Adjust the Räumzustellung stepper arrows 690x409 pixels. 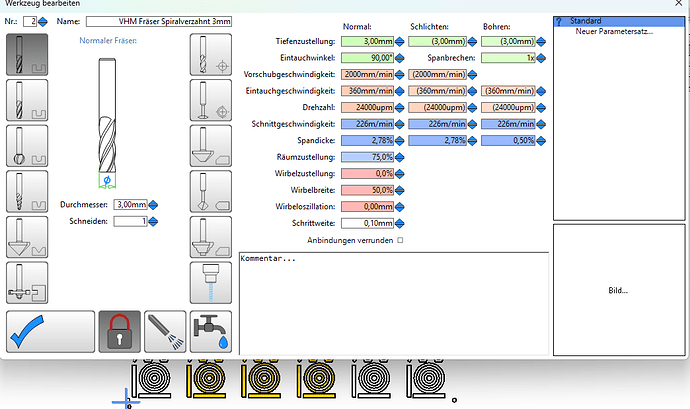pos(400,157)
